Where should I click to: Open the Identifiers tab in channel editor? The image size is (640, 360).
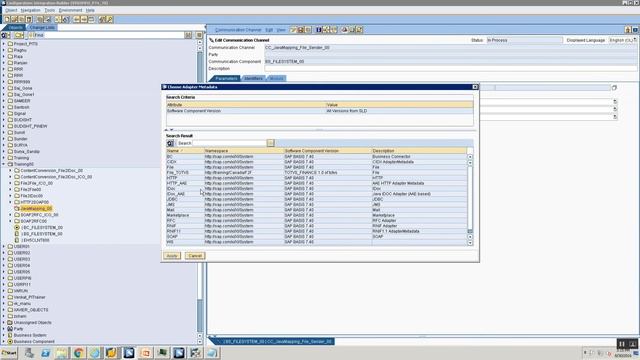(x=253, y=78)
